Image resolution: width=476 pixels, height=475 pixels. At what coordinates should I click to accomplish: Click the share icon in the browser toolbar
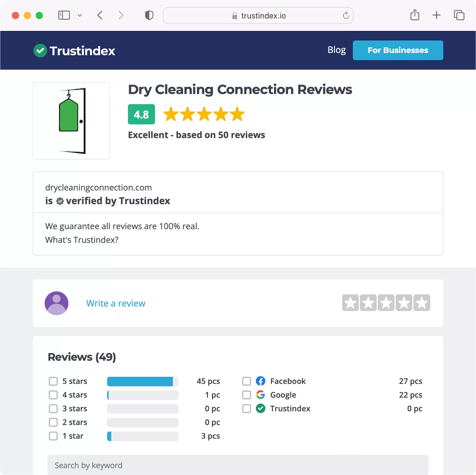(x=415, y=15)
